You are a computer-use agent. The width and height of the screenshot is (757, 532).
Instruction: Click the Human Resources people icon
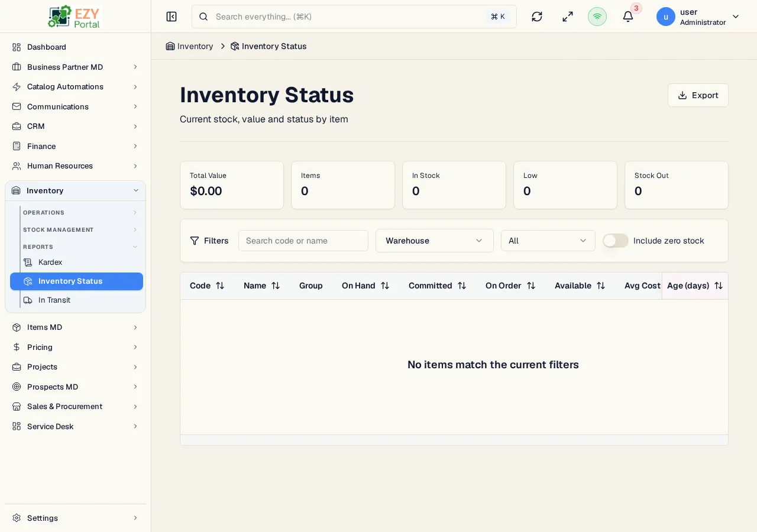click(17, 166)
